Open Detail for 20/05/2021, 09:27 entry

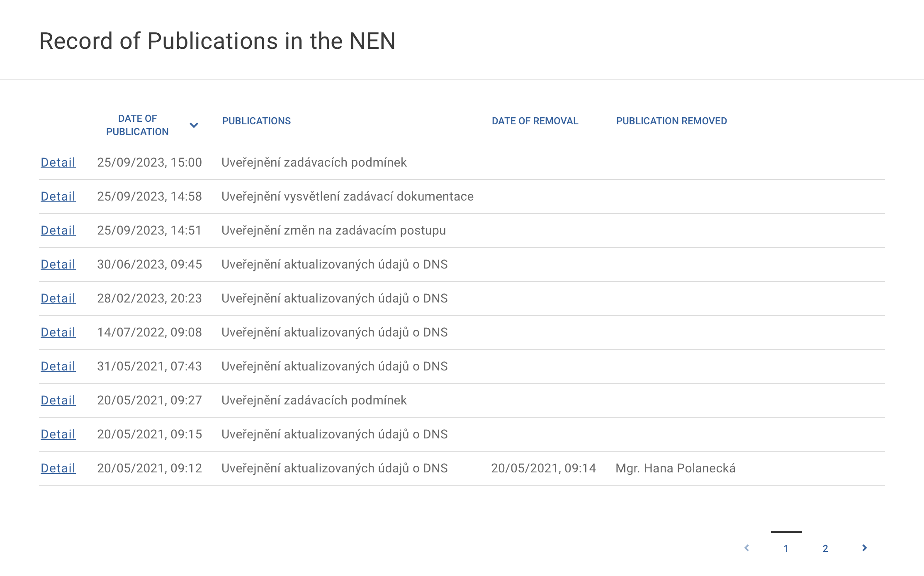tap(58, 400)
